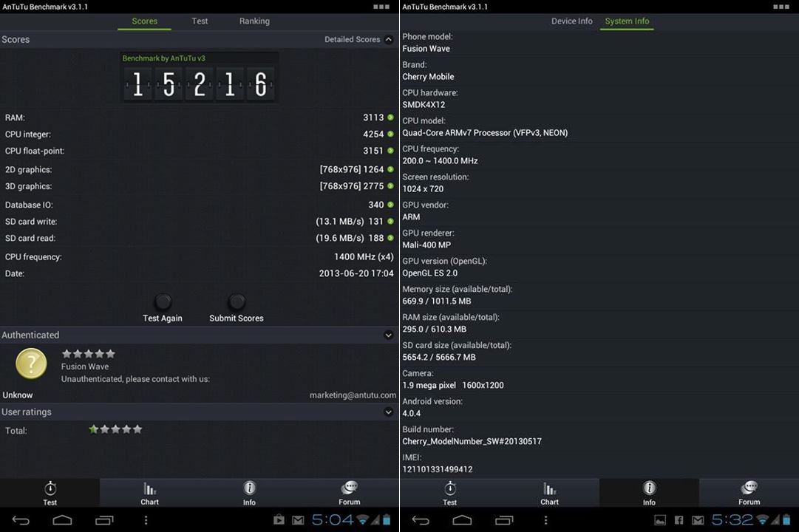Tap home icon in left navigation bar

pyautogui.click(x=62, y=519)
